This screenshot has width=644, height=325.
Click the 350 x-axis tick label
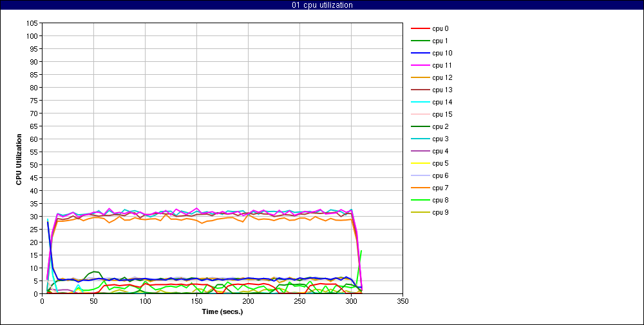click(403, 302)
